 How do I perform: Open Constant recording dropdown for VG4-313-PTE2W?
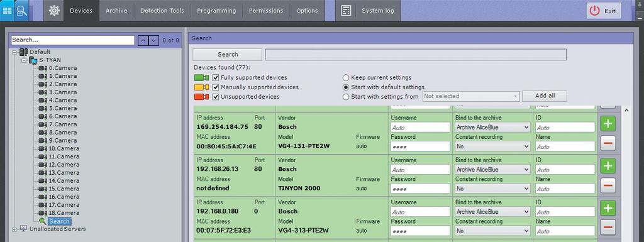coord(493,231)
